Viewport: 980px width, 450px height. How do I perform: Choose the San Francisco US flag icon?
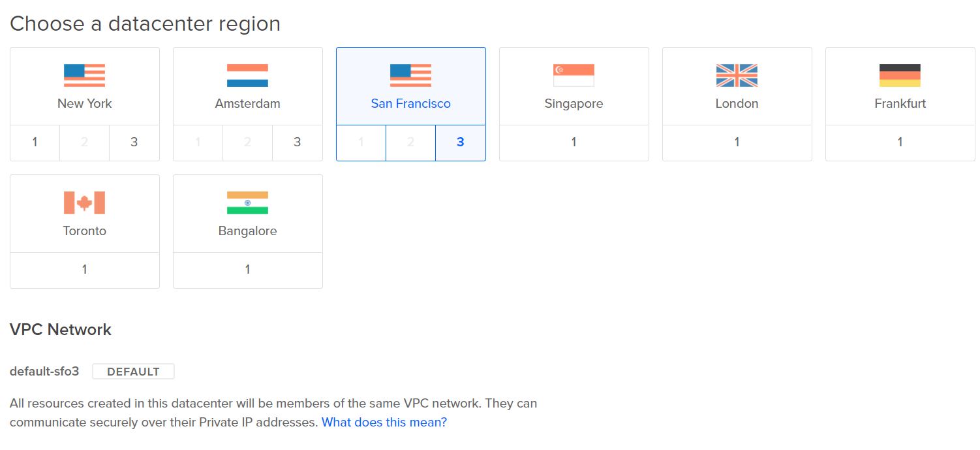pos(410,75)
